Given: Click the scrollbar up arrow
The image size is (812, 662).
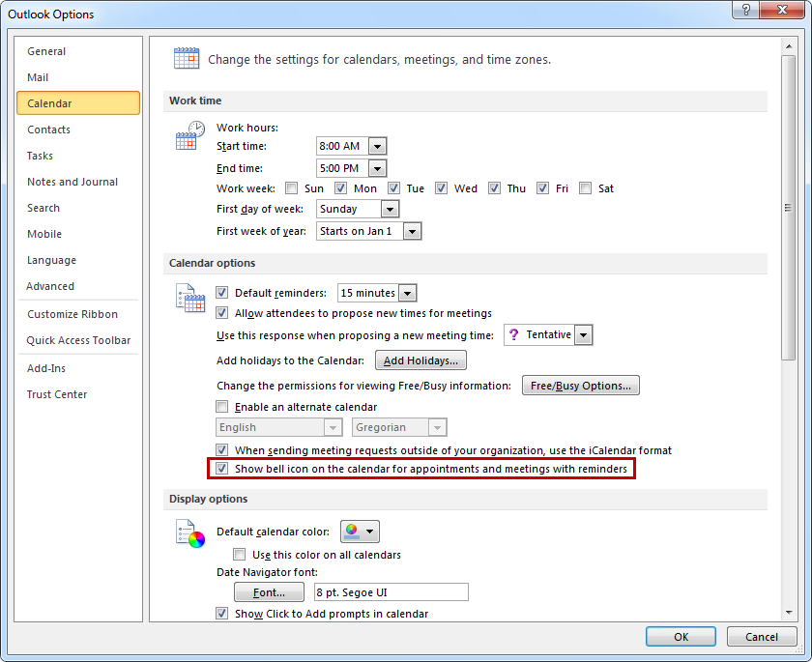Looking at the screenshot, I should (x=789, y=46).
